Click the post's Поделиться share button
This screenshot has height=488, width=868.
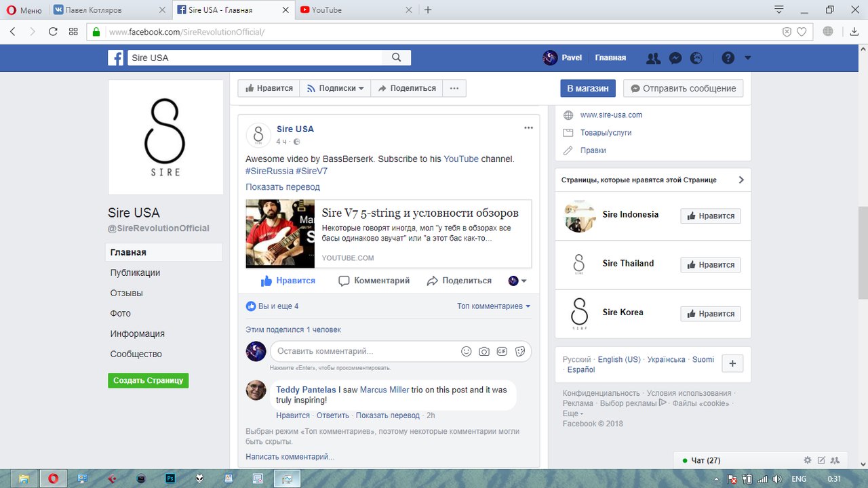point(459,281)
